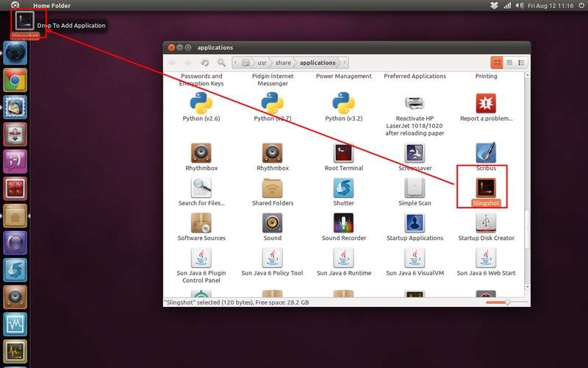Click the Shutter application icon
The width and height of the screenshot is (588, 368).
343,188
